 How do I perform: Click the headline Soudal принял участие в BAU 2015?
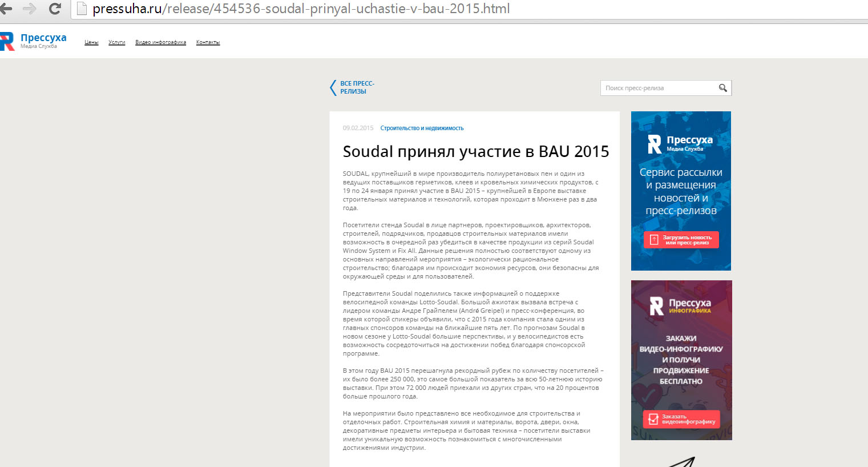(476, 151)
